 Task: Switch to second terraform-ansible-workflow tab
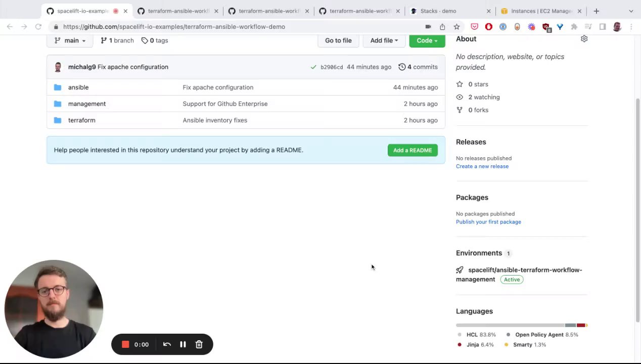pos(269,11)
